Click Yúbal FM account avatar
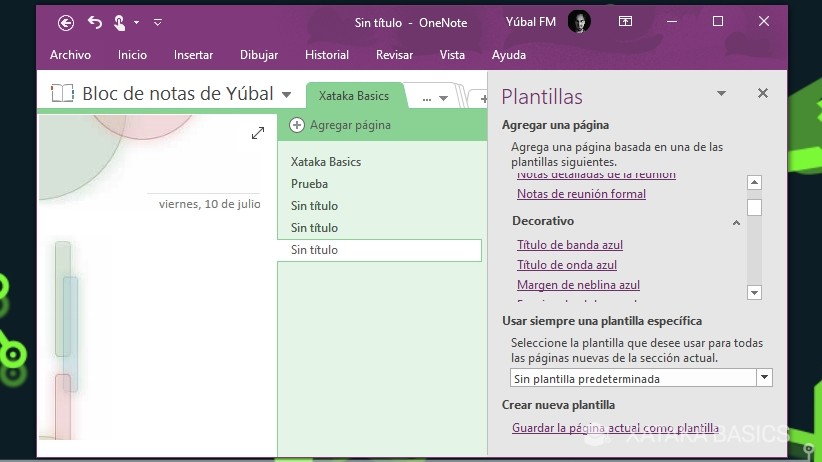This screenshot has height=462, width=822. (579, 22)
